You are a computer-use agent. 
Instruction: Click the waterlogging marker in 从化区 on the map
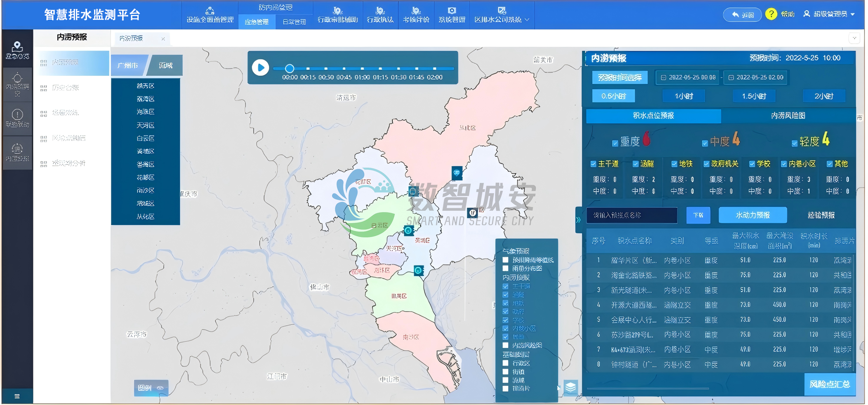click(x=456, y=173)
